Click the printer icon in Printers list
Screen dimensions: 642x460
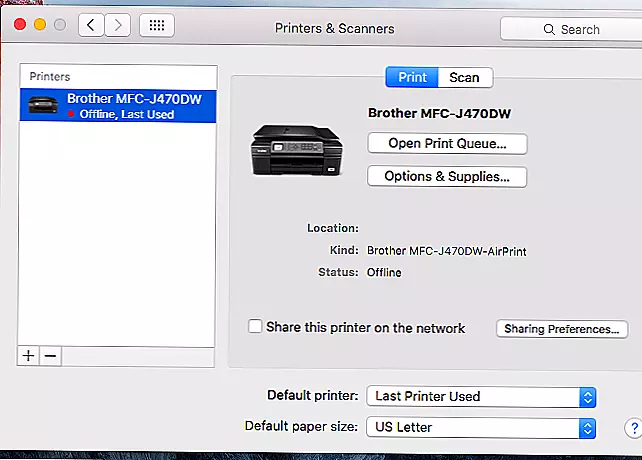pyautogui.click(x=44, y=105)
